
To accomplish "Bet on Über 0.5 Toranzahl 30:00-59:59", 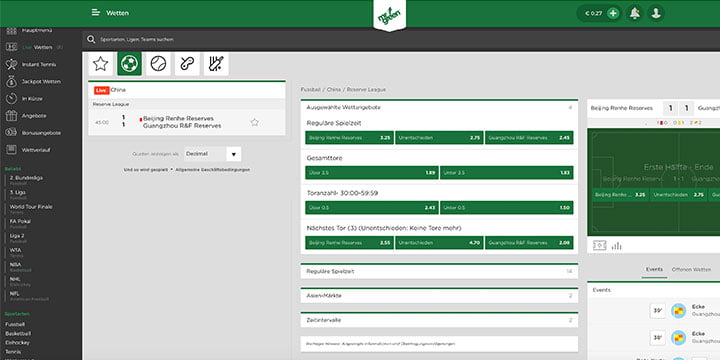I will click(x=372, y=208).
